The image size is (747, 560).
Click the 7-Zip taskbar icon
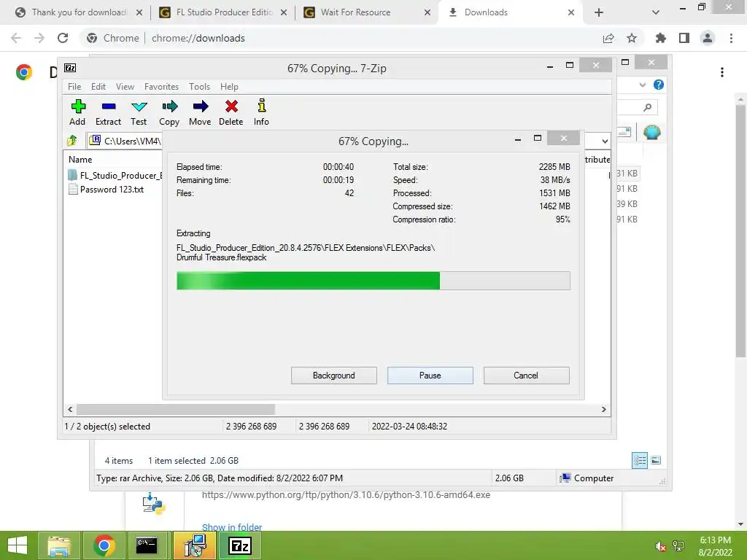point(240,545)
